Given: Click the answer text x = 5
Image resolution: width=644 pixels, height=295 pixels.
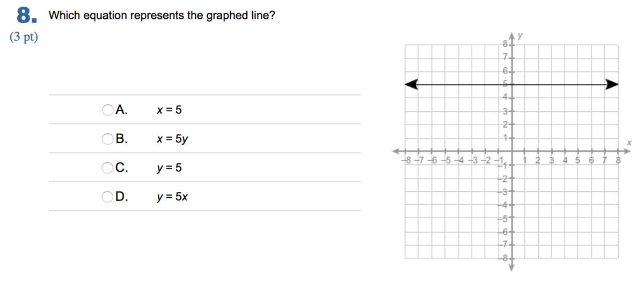Looking at the screenshot, I should (169, 110).
